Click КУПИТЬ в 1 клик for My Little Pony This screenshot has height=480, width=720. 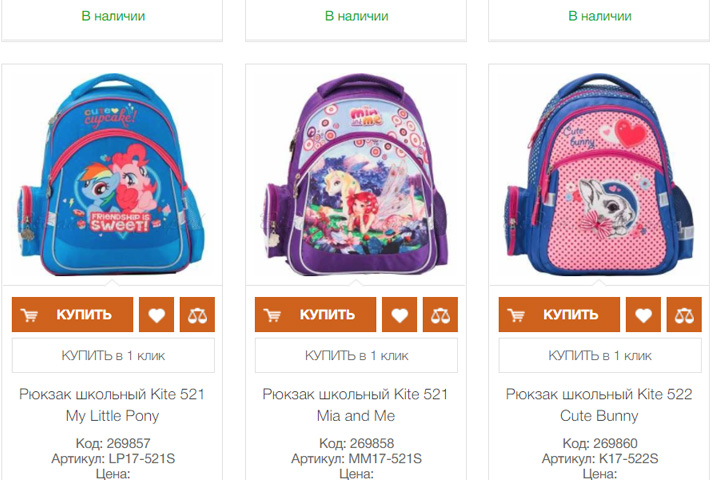coord(113,356)
